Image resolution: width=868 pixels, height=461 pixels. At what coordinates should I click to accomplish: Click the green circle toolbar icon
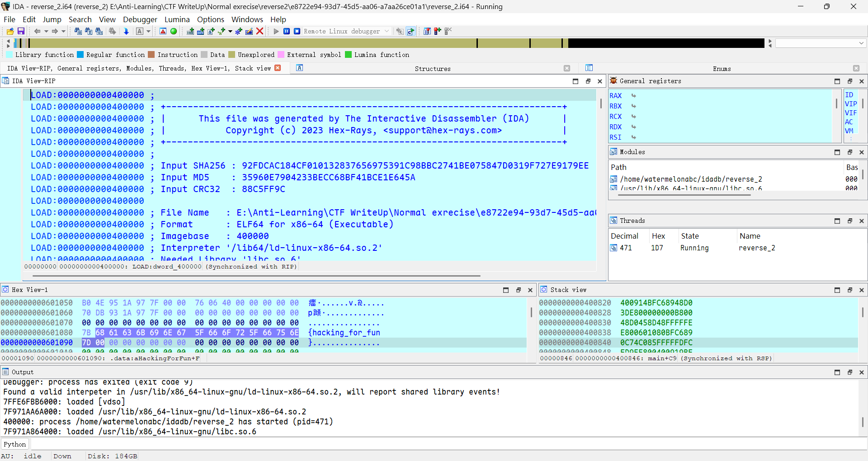pyautogui.click(x=174, y=31)
